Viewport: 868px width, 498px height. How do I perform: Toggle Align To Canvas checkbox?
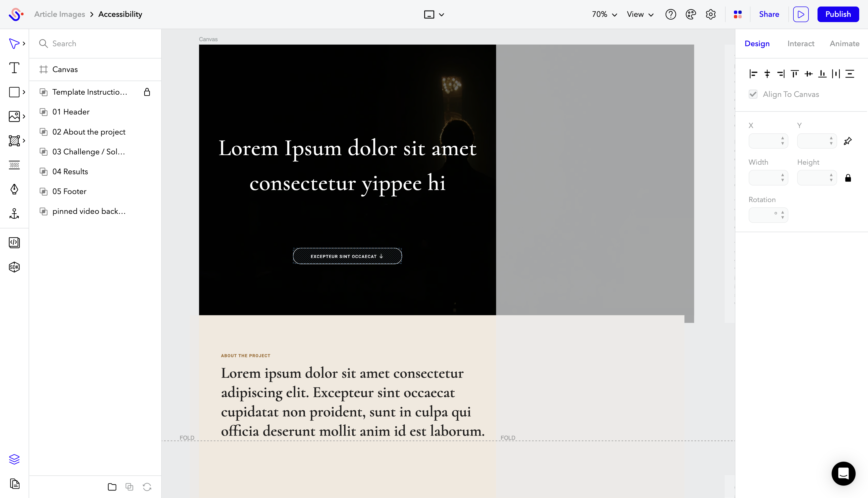tap(753, 94)
